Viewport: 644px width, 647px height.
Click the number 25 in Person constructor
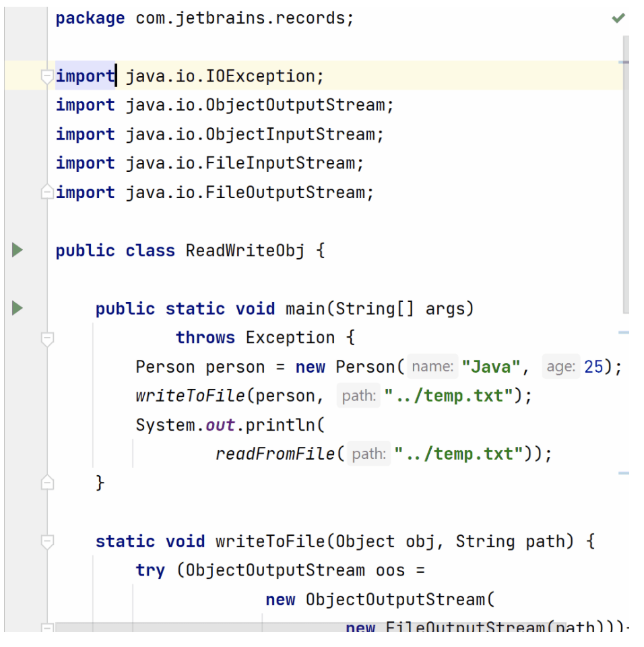593,367
